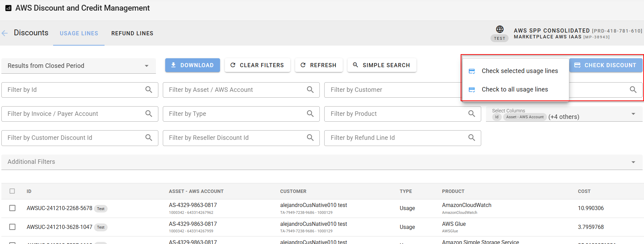Click search icon in Asset / AWS Account filter
This screenshot has height=244, width=644.
tap(310, 90)
